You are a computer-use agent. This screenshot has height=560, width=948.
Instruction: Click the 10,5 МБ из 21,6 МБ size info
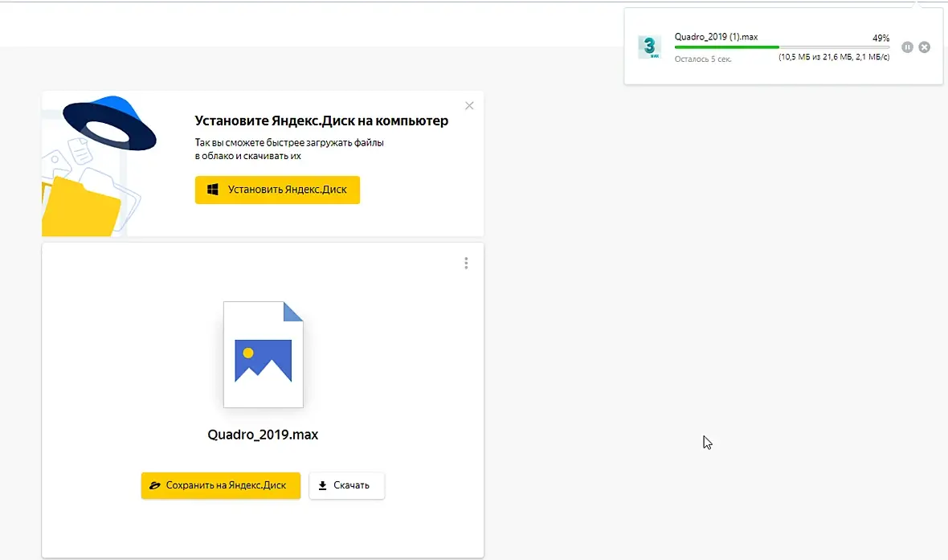(834, 57)
